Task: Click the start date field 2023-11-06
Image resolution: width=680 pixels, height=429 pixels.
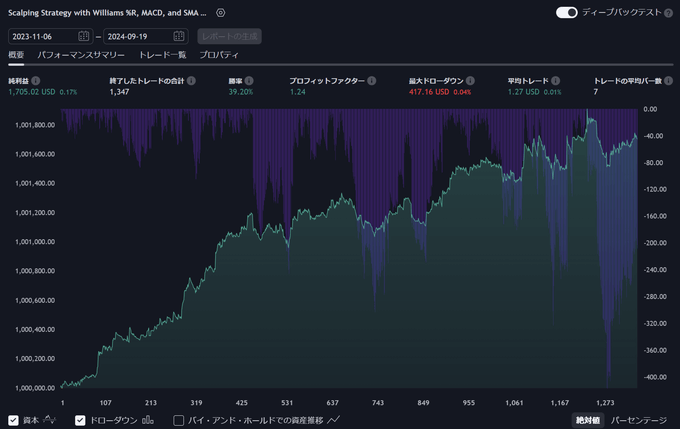Action: [50, 36]
